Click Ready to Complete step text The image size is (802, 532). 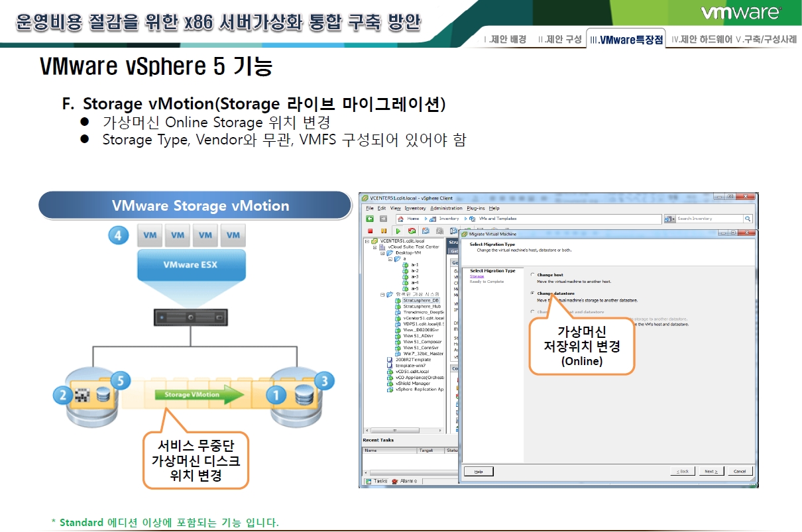click(487, 282)
